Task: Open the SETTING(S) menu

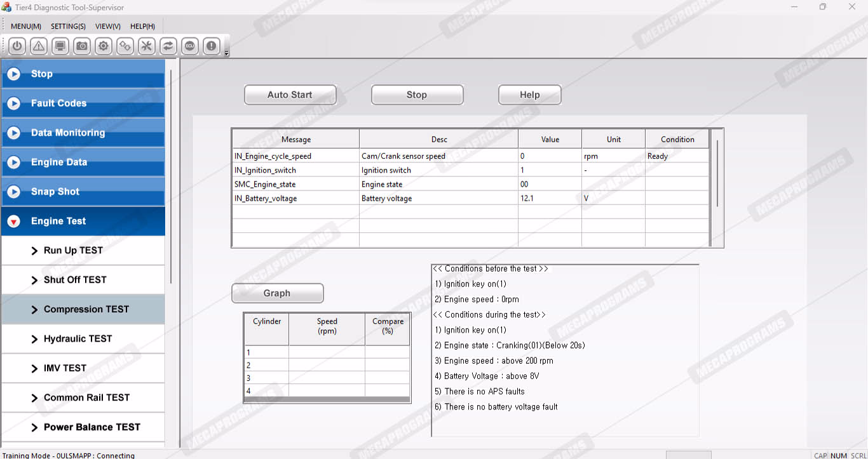Action: tap(68, 26)
